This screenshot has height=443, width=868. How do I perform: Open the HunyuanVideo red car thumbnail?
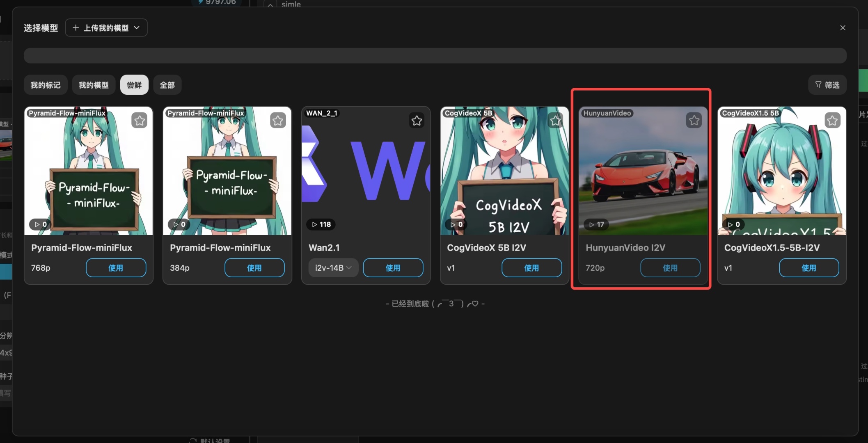point(643,171)
